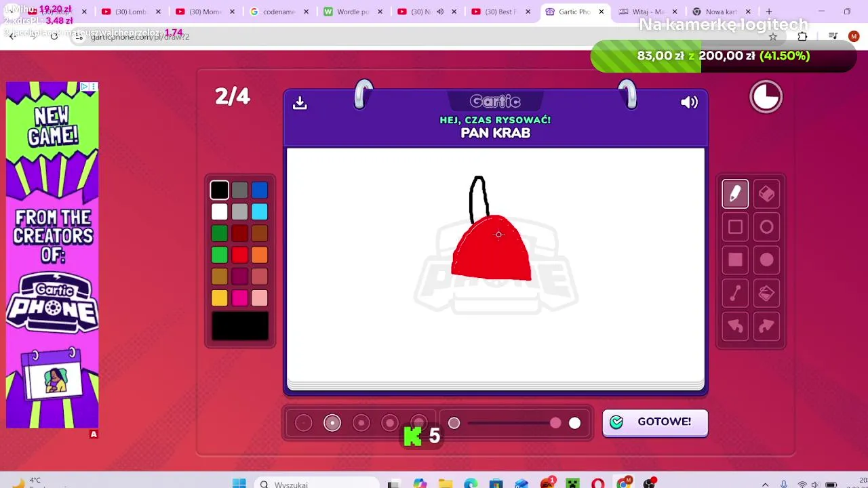
Task: Select the dark green color swatch
Action: 219,234
